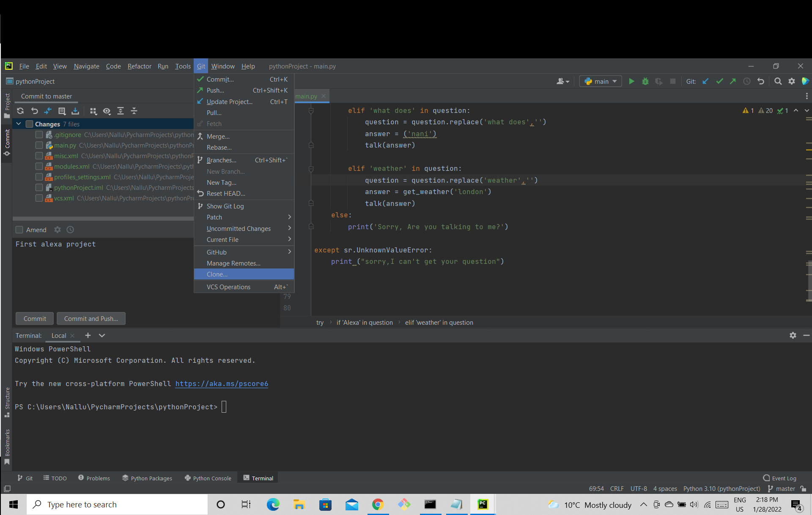This screenshot has height=515, width=812.
Task: Click the Git push arrow icon in the top toolbar
Action: tap(733, 81)
